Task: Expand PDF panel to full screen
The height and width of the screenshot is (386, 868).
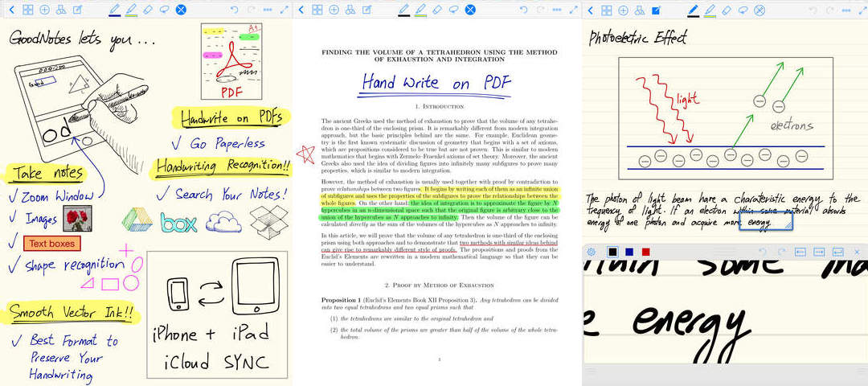Action: click(574, 10)
